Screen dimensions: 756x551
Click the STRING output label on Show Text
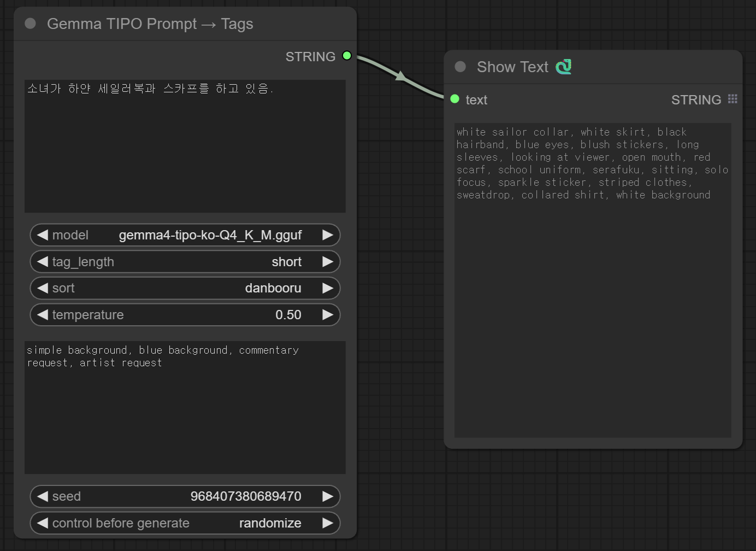(x=696, y=99)
